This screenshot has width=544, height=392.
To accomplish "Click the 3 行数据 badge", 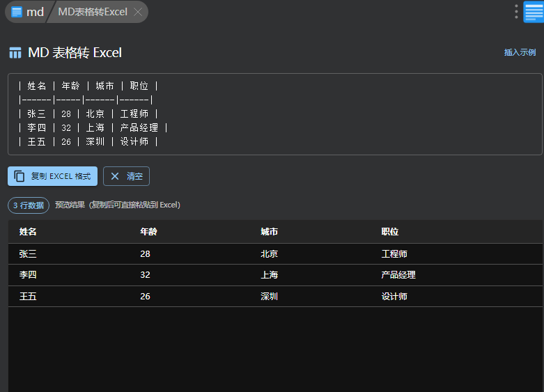I will [x=29, y=205].
